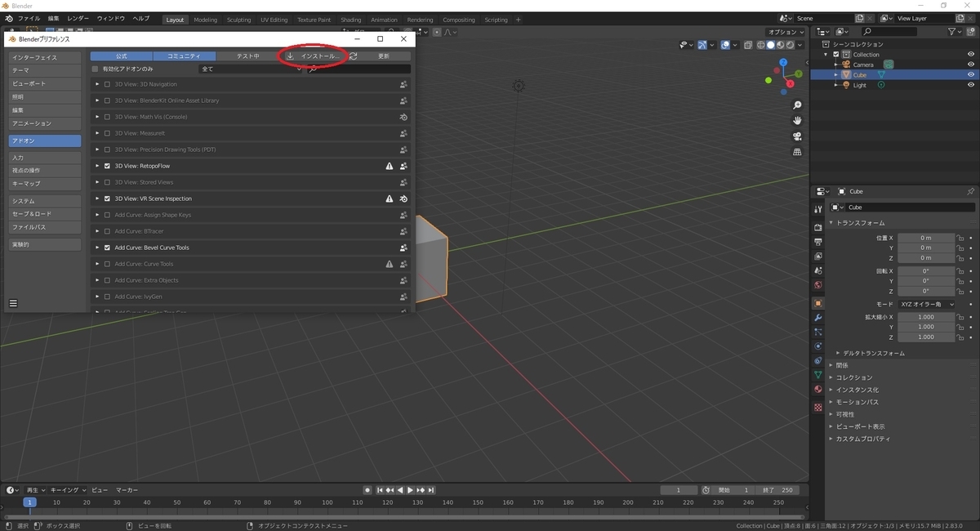Toggle camera view with the camera gizmo

(797, 136)
